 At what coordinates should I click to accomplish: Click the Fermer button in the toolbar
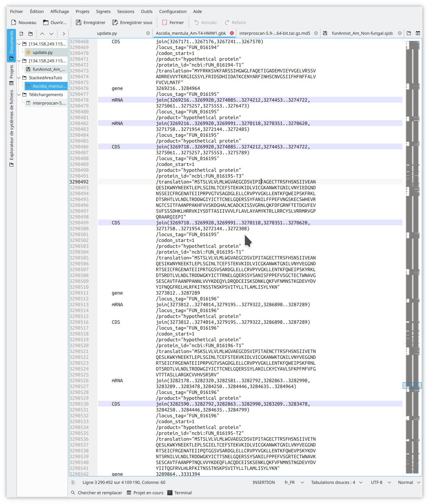click(173, 22)
